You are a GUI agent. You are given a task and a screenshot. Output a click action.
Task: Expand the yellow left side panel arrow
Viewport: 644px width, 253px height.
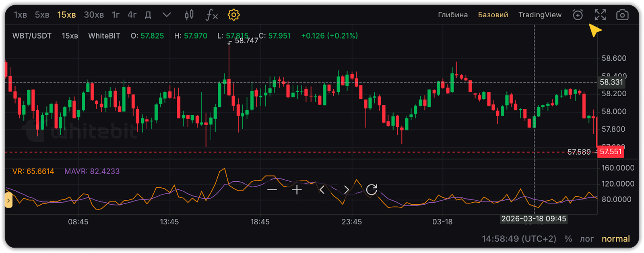[8, 200]
